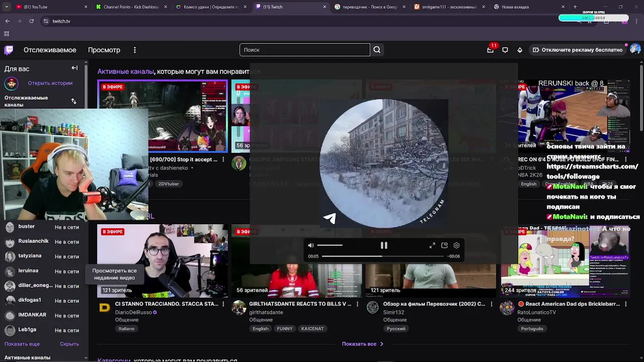Open options for GIRLTHATSDANTE REACTS stream

pos(358,304)
